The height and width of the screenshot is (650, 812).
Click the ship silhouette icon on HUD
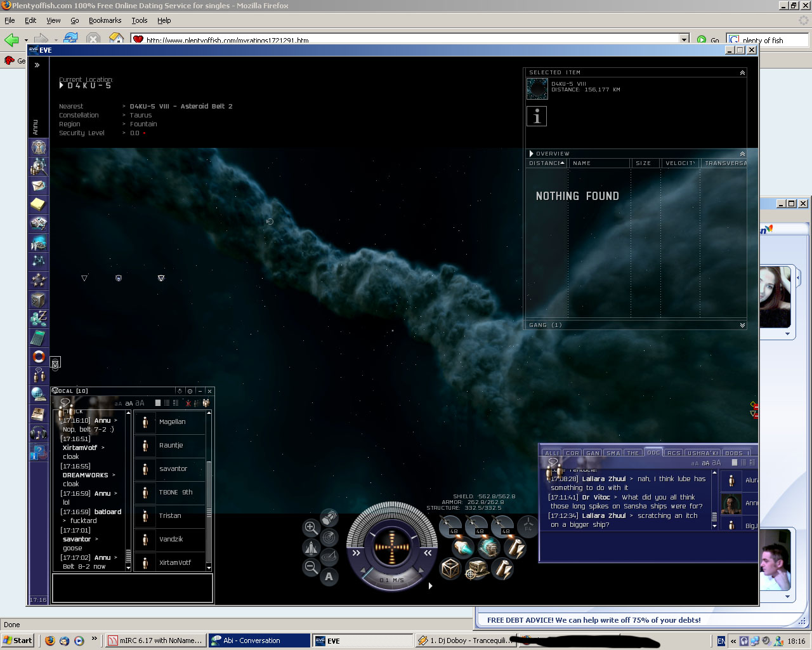311,547
